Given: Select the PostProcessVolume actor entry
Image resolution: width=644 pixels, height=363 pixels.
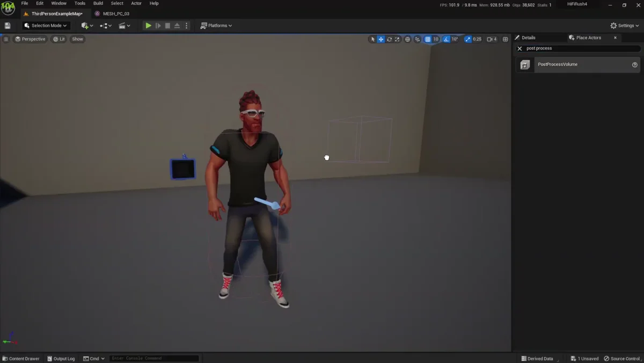Looking at the screenshot, I should (x=578, y=64).
